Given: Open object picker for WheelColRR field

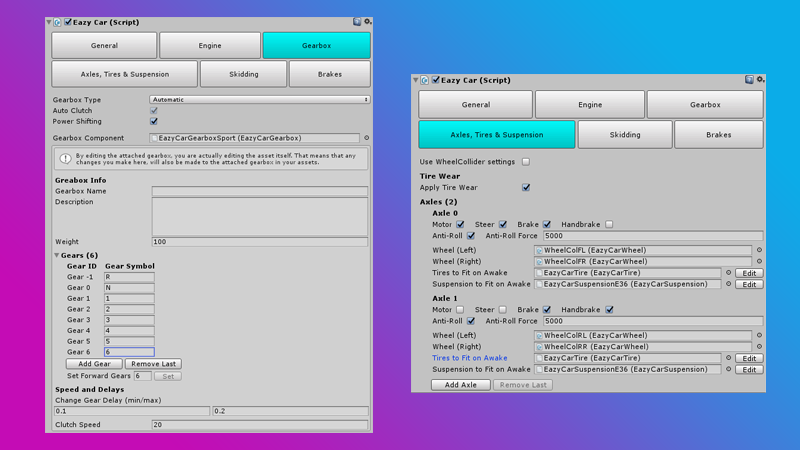Looking at the screenshot, I should [x=759, y=346].
